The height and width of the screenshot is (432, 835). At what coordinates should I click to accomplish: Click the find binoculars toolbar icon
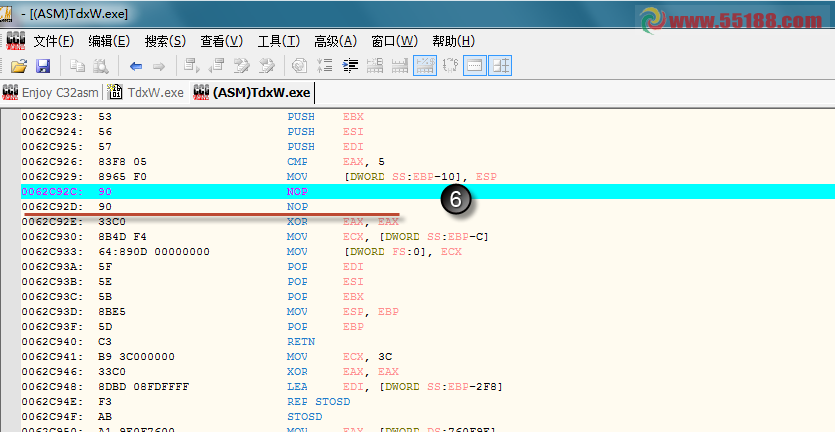point(101,66)
